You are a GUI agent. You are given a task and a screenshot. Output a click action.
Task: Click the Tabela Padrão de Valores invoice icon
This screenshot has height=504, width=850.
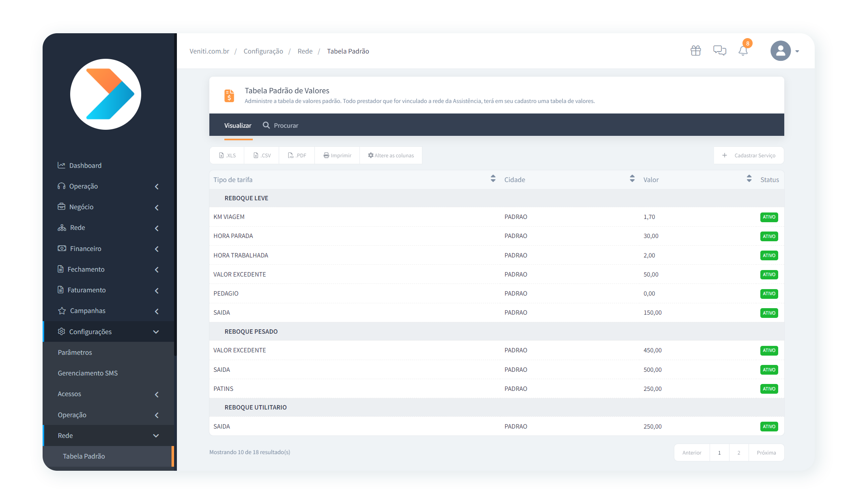229,96
